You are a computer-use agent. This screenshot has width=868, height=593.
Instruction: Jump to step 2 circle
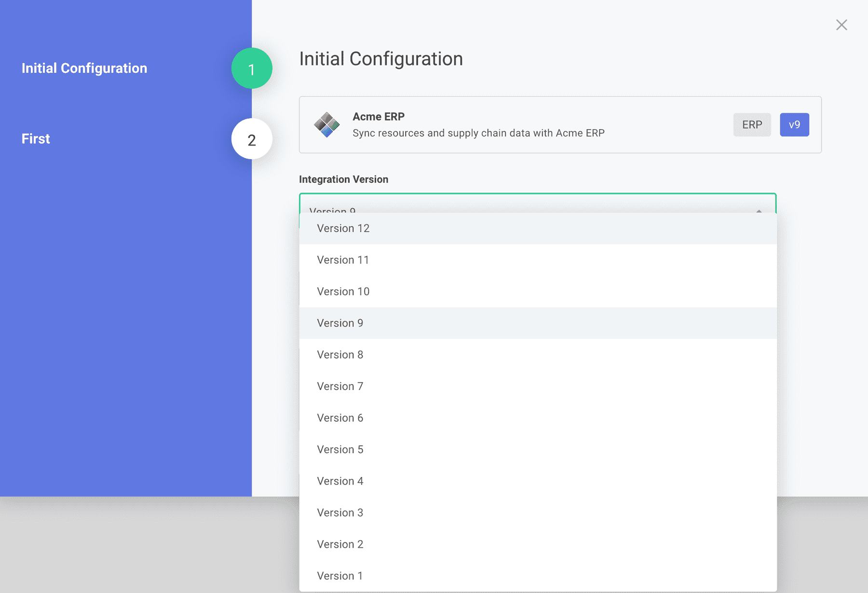point(252,139)
